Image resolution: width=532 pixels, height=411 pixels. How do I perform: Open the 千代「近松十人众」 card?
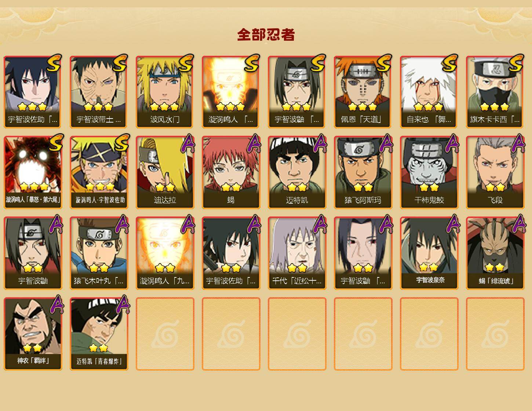tap(297, 253)
